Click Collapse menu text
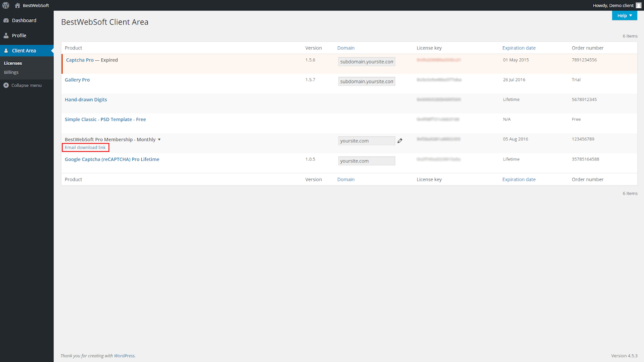 click(27, 85)
